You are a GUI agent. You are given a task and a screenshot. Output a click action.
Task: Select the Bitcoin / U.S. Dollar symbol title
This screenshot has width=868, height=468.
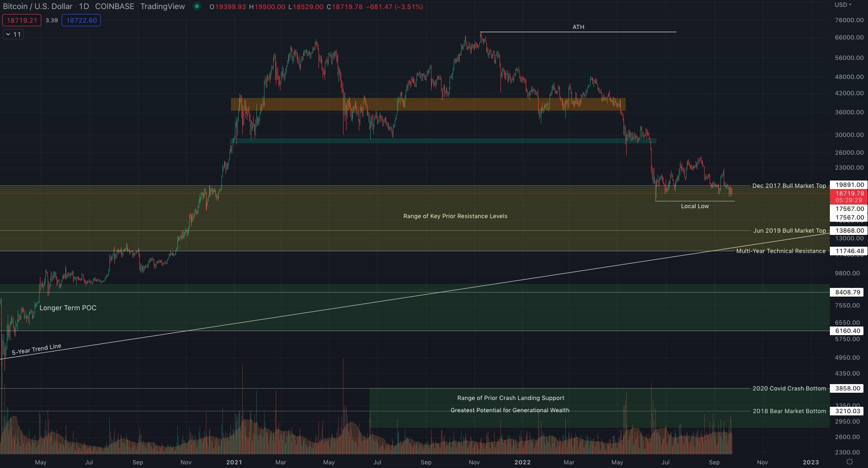pos(38,6)
